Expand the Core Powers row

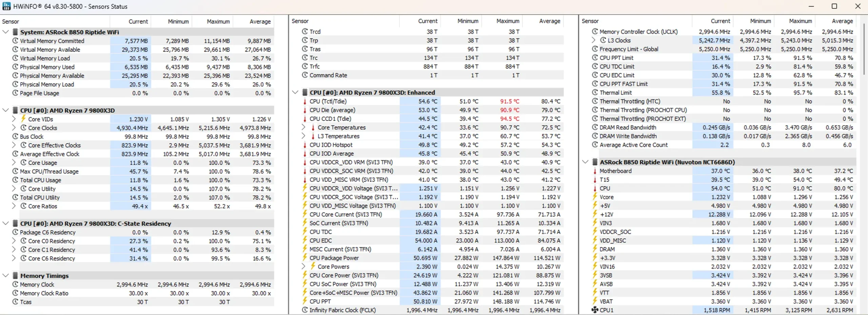pyautogui.click(x=303, y=267)
